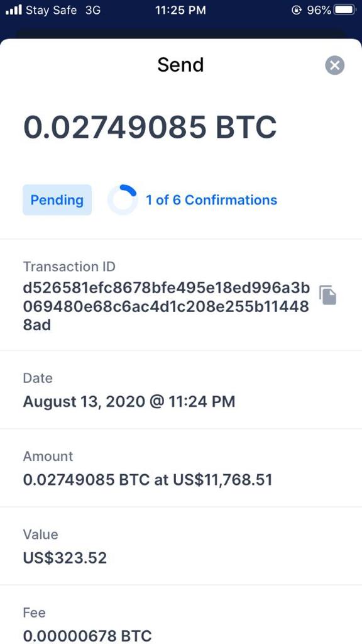Tap the August 13, 2020 date value
This screenshot has height=644, width=362.
(129, 402)
